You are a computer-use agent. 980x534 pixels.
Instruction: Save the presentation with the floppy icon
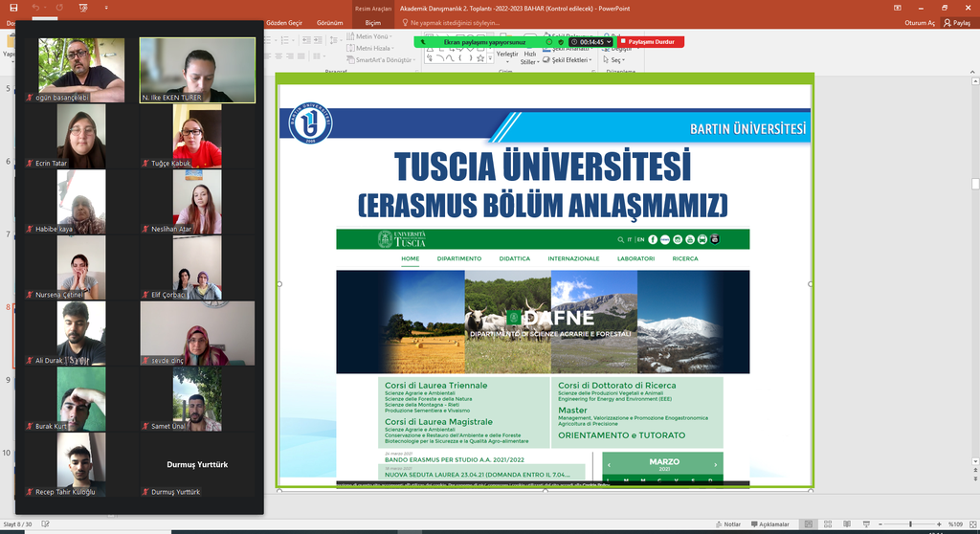tap(13, 8)
